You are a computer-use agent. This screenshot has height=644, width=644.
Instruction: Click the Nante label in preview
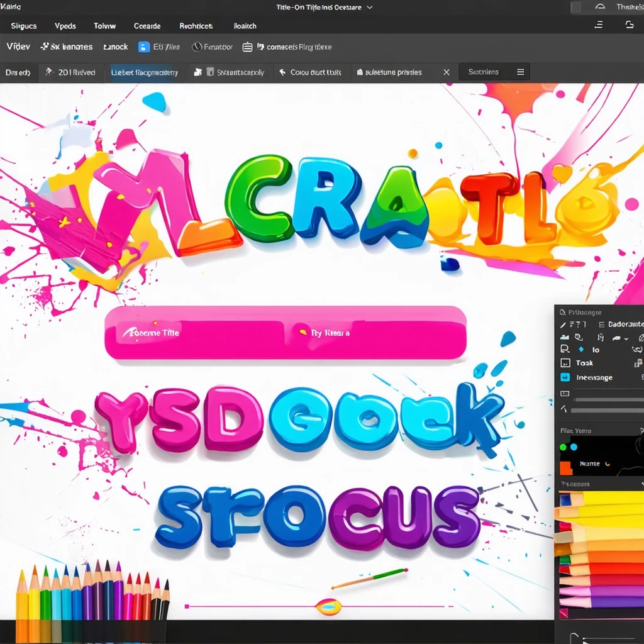pos(589,464)
